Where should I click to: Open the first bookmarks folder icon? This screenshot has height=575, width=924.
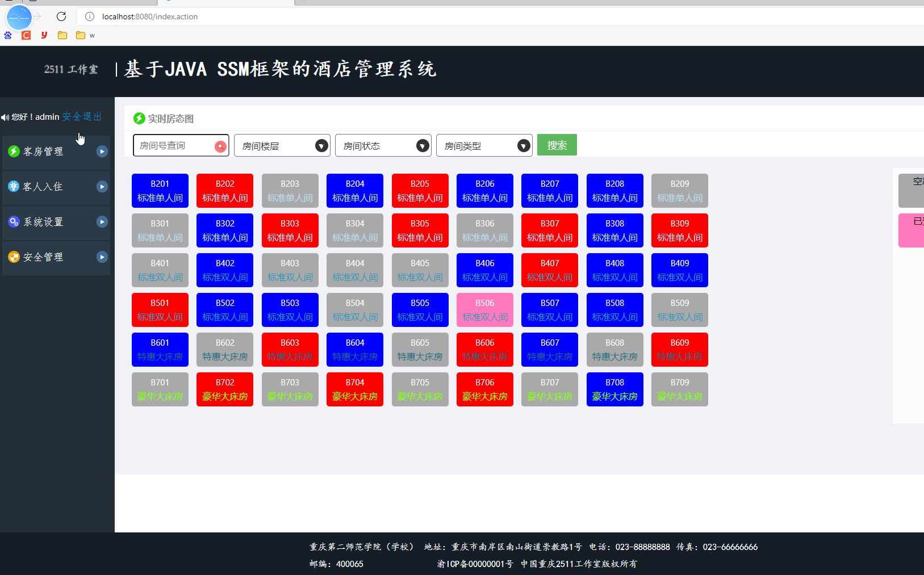pos(62,35)
